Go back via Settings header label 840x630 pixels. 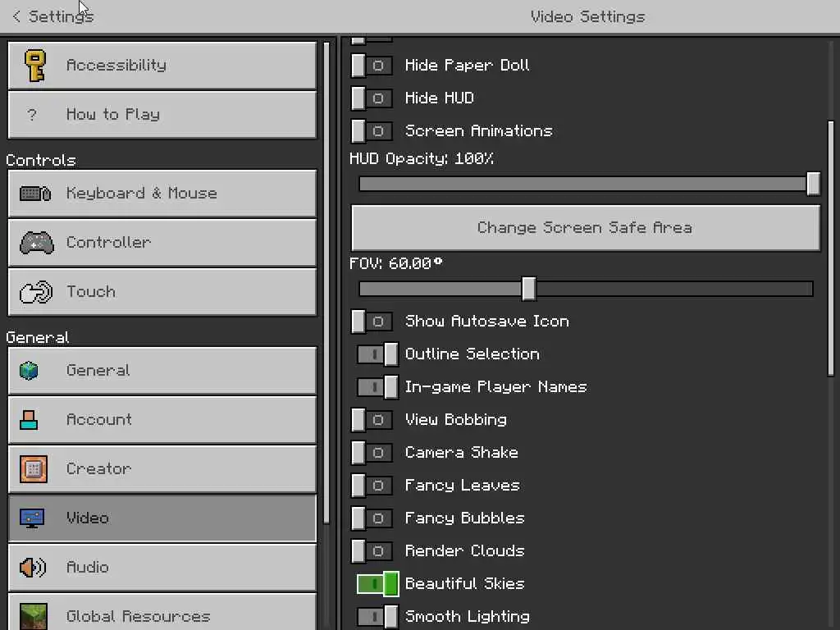(x=61, y=16)
